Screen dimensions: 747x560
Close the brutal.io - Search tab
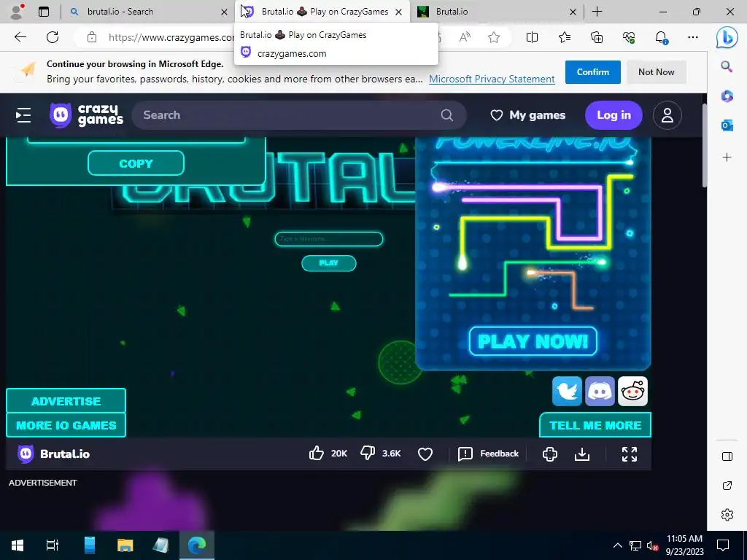pos(224,12)
